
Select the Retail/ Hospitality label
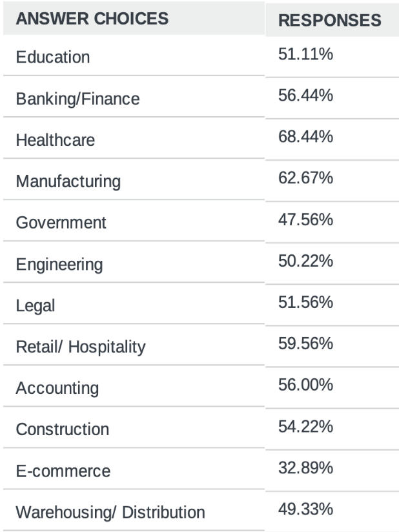tap(81, 347)
